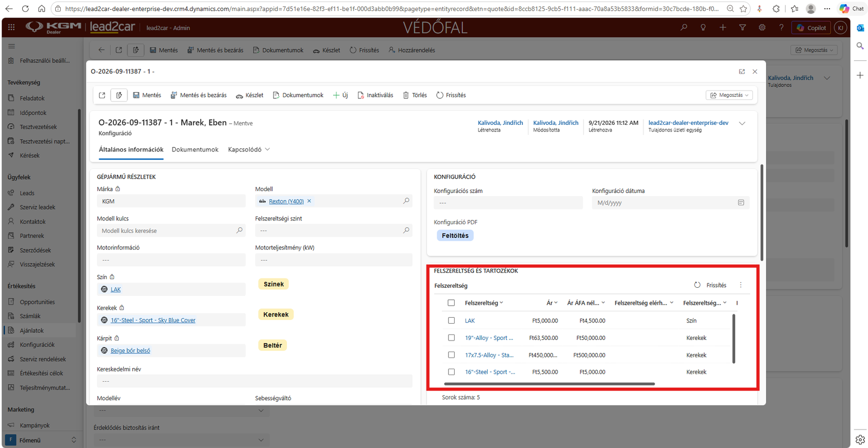This screenshot has width=868, height=448.
Task: Click the Copilot button
Action: (x=811, y=28)
